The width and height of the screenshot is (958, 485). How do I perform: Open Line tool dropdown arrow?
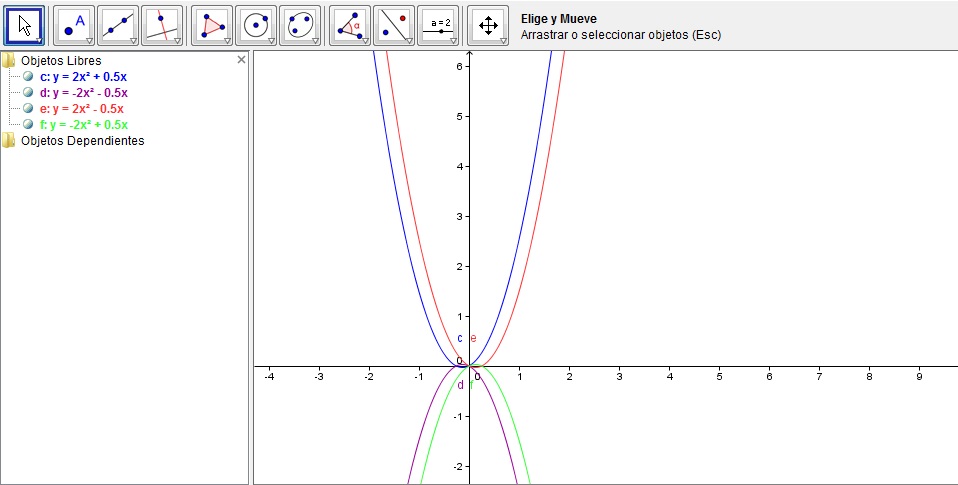coord(133,40)
